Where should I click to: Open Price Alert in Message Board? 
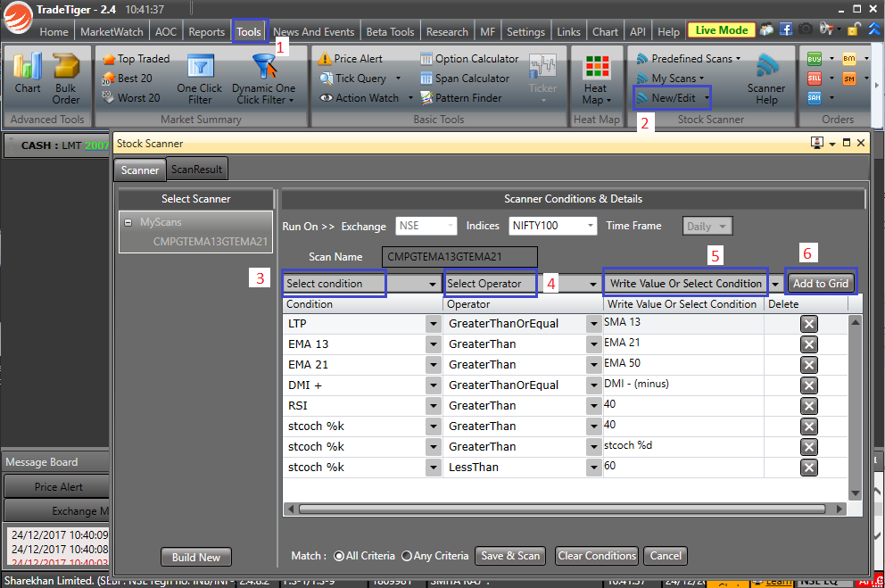(x=58, y=487)
